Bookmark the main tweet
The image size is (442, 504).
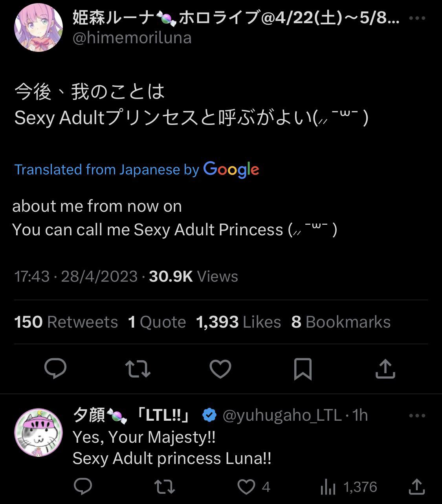pyautogui.click(x=303, y=368)
